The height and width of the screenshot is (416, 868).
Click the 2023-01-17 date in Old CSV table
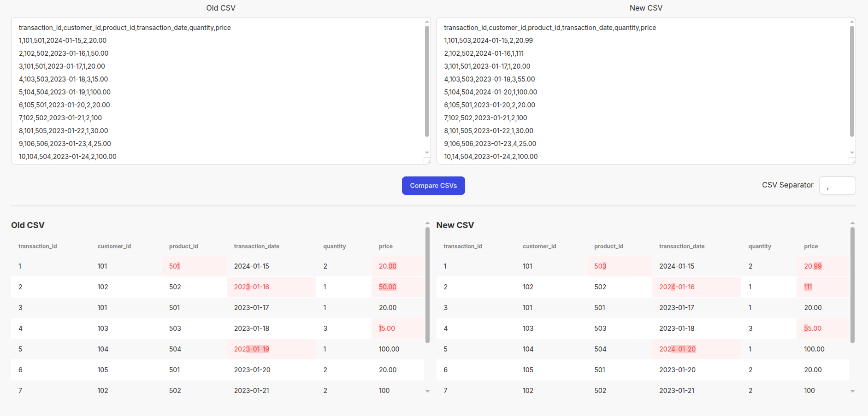pyautogui.click(x=251, y=308)
